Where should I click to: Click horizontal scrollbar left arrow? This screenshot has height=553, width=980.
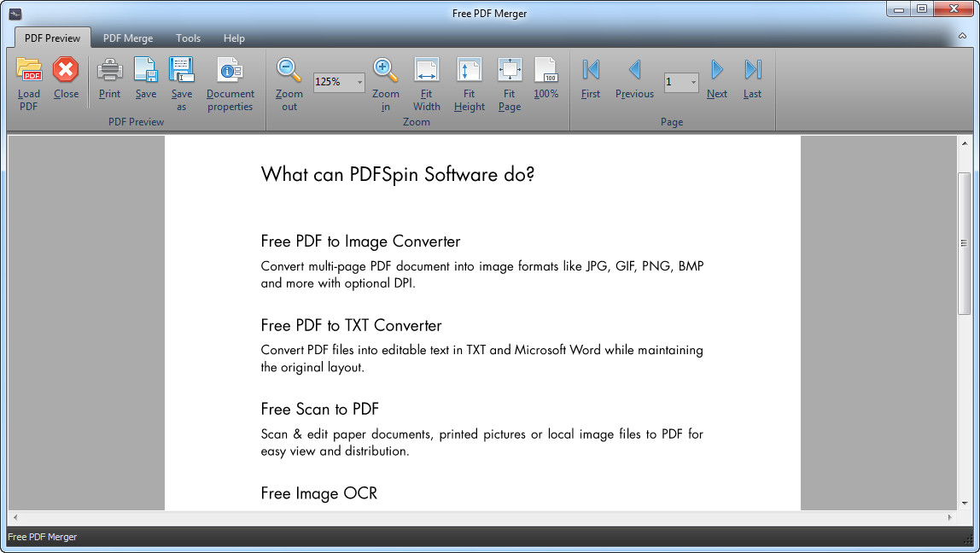click(15, 517)
